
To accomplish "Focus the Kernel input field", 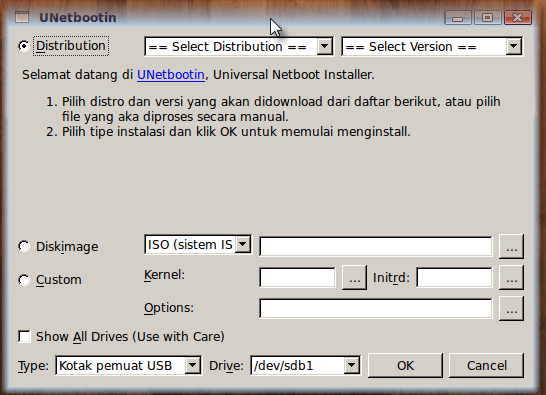I will [x=297, y=278].
